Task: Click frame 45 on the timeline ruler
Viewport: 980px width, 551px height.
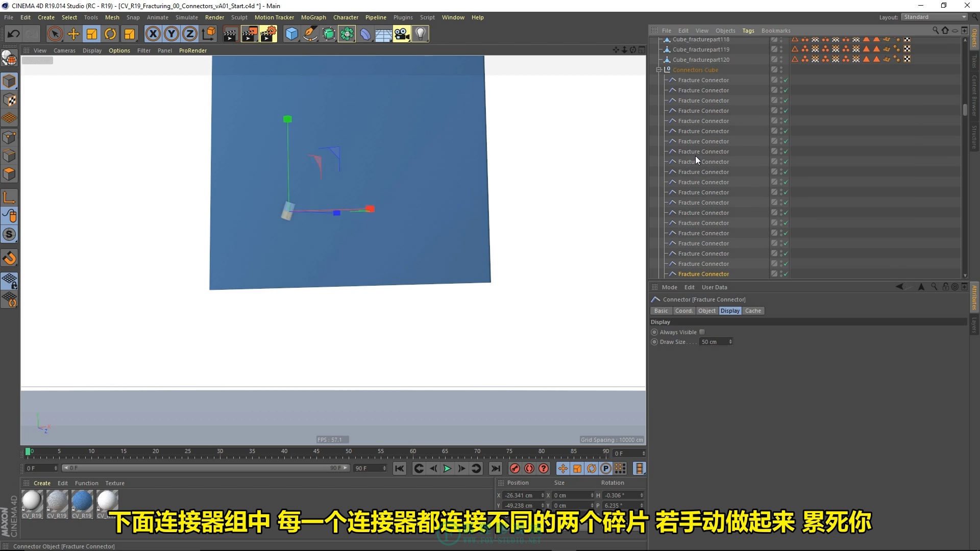Action: [x=316, y=452]
